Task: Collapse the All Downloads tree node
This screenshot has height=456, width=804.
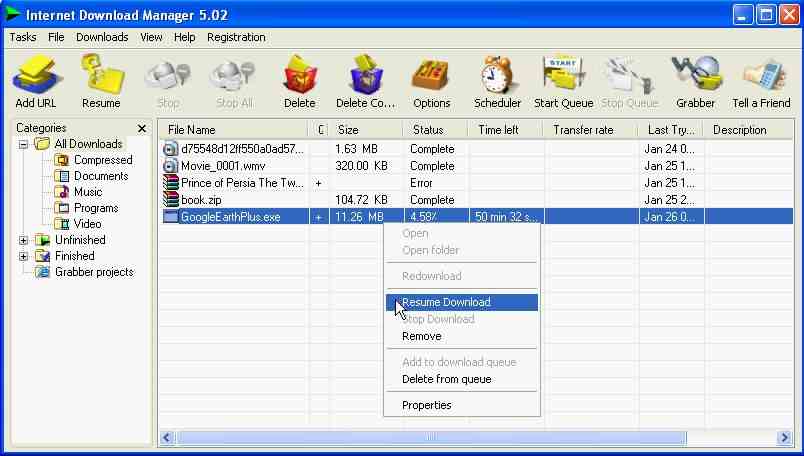Action: (x=23, y=144)
